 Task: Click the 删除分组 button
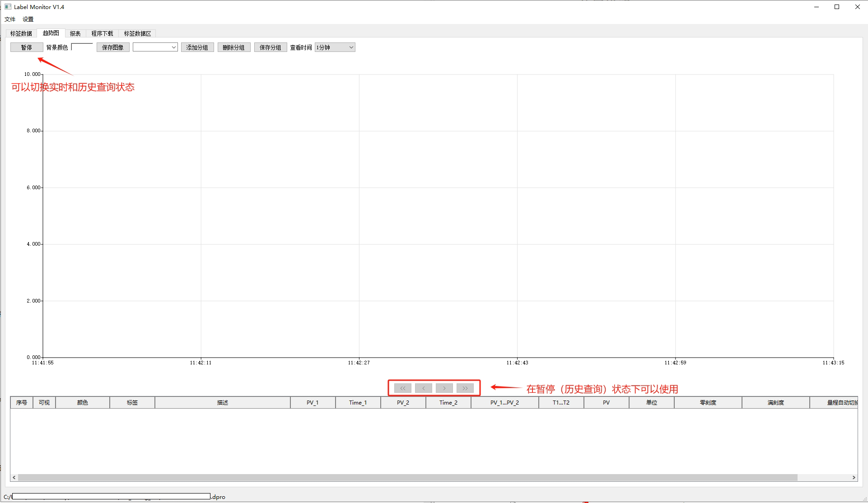[x=234, y=47]
